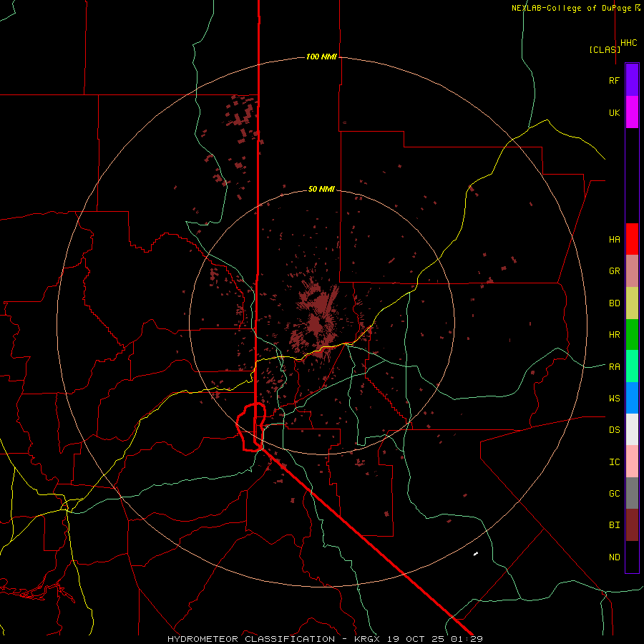Click the HYDROMETEOR CLASSIFICATION title text
Screen dimensions: 644x644
click(251, 639)
